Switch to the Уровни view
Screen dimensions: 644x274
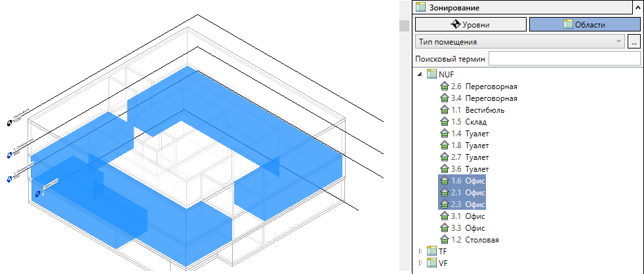tap(471, 25)
